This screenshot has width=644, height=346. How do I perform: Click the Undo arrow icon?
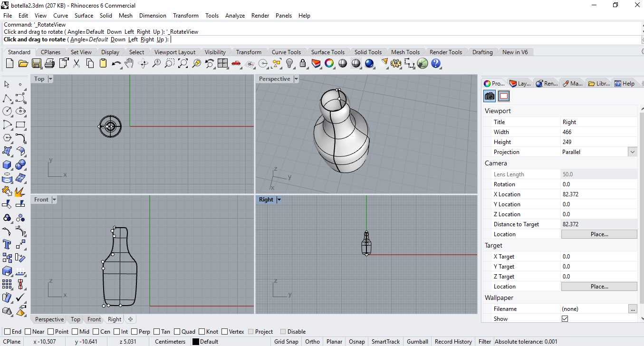(x=116, y=63)
